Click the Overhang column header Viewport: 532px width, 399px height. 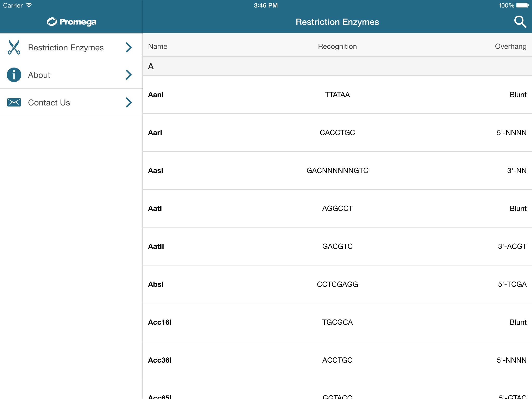click(510, 46)
